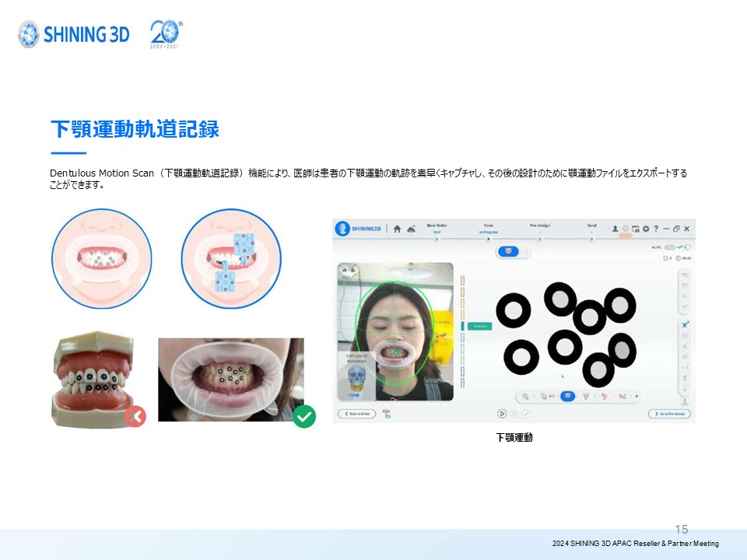Open the user account icon
This screenshot has width=747, height=560.
(x=615, y=229)
